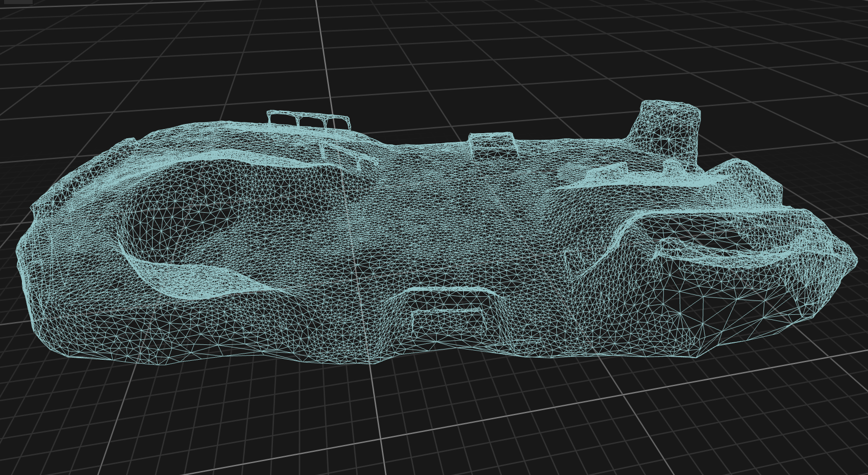This screenshot has width=868, height=475.
Task: Select the oval crater on the right side
Action: point(725,245)
